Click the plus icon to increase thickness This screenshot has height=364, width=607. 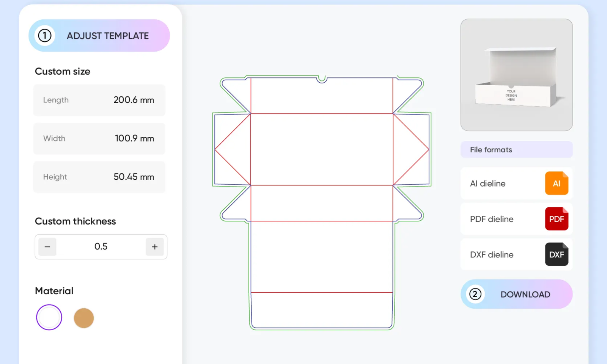pos(155,246)
